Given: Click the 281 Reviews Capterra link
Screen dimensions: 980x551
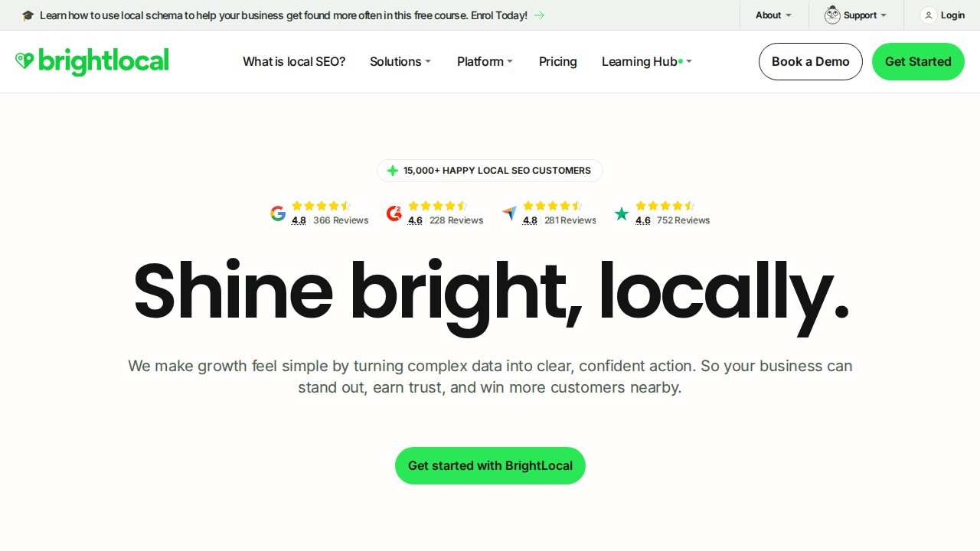Looking at the screenshot, I should [570, 220].
